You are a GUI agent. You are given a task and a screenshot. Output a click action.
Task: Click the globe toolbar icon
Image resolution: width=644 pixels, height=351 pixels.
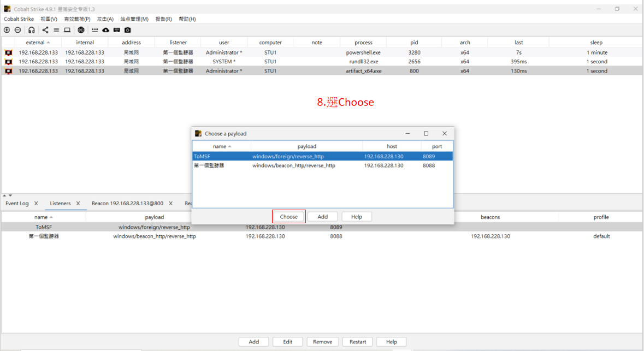click(x=81, y=30)
